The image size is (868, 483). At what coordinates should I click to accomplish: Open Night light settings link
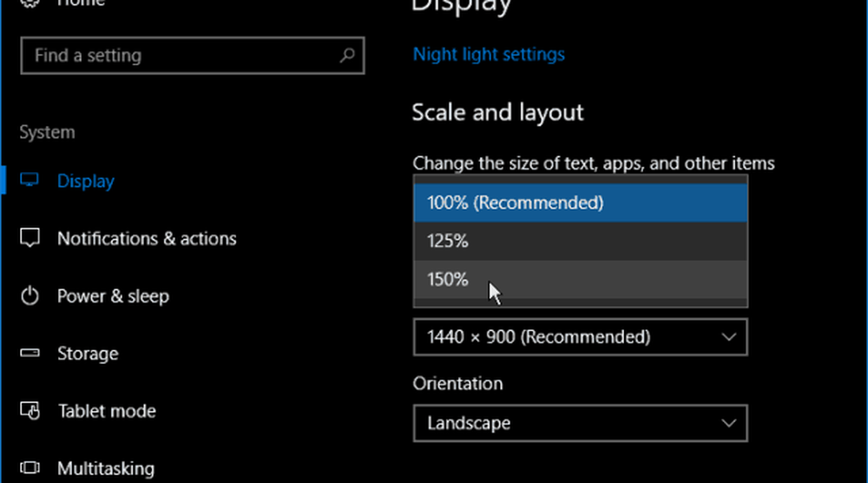point(489,55)
